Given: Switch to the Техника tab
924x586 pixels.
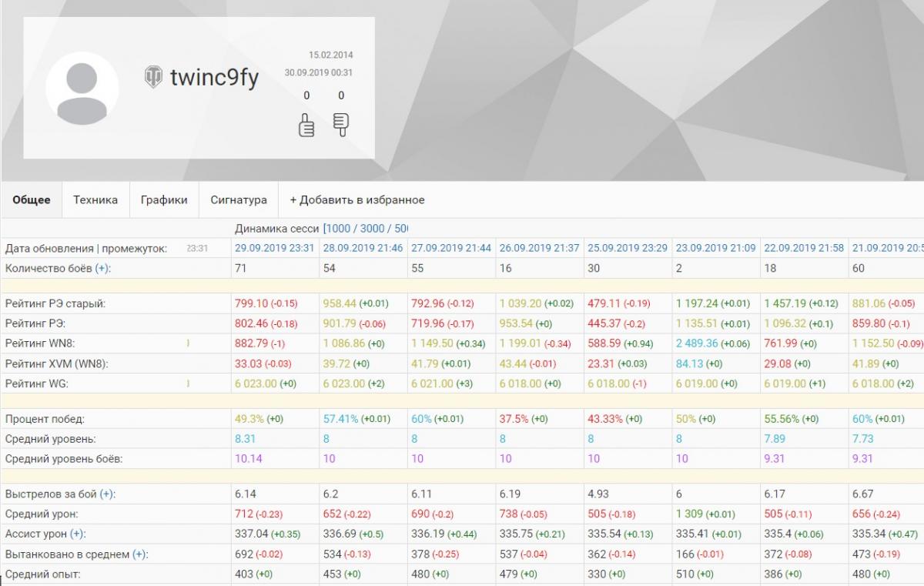Looking at the screenshot, I should (x=95, y=199).
